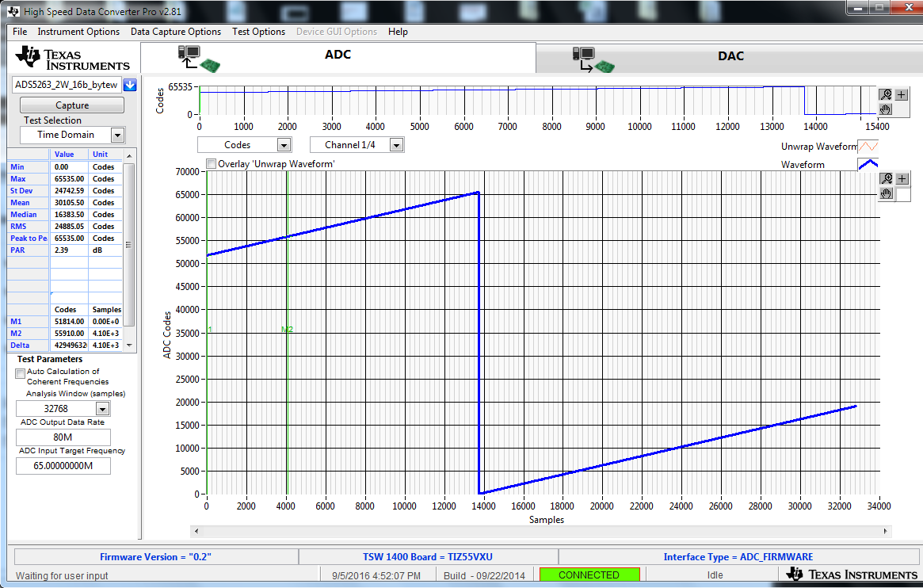Click the ADC Output Data Rate field 80M
This screenshot has height=588, width=923.
tap(63, 437)
